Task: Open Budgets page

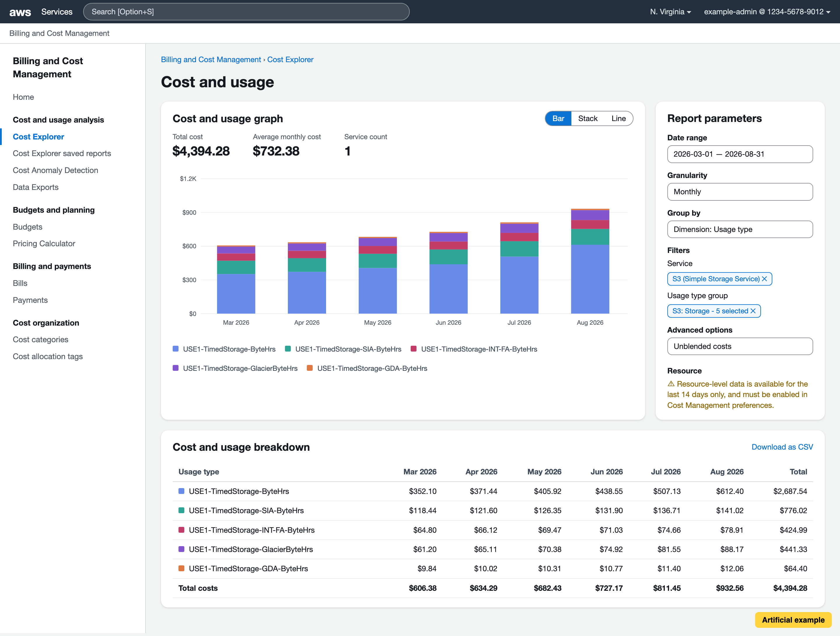Action: tap(28, 227)
